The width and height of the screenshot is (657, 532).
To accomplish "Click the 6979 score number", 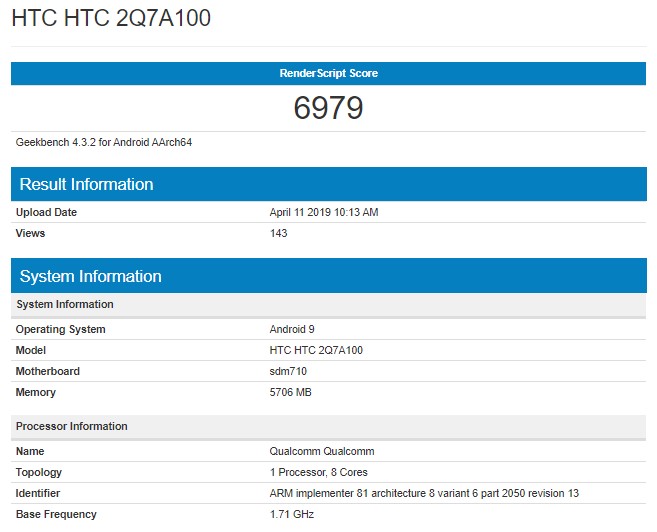I will pos(328,108).
